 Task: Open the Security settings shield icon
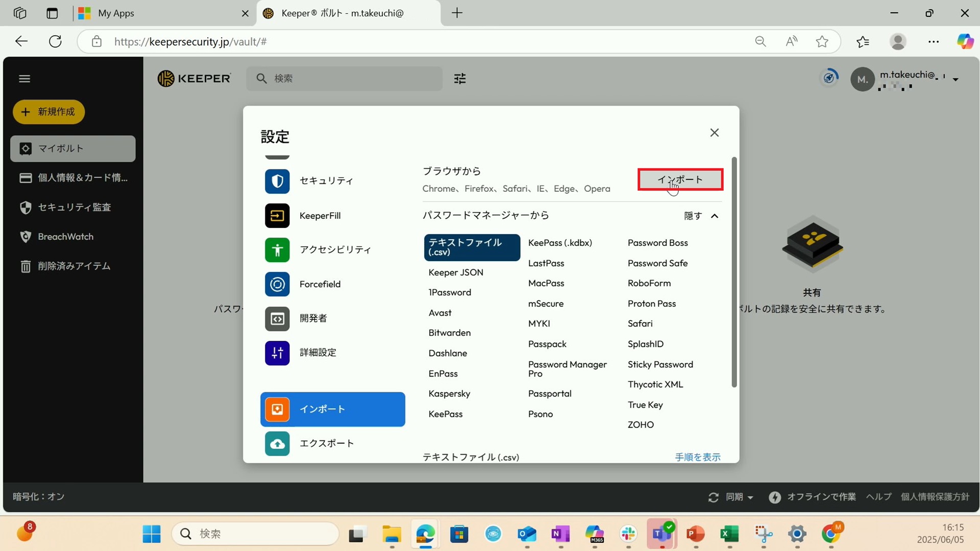click(x=277, y=181)
